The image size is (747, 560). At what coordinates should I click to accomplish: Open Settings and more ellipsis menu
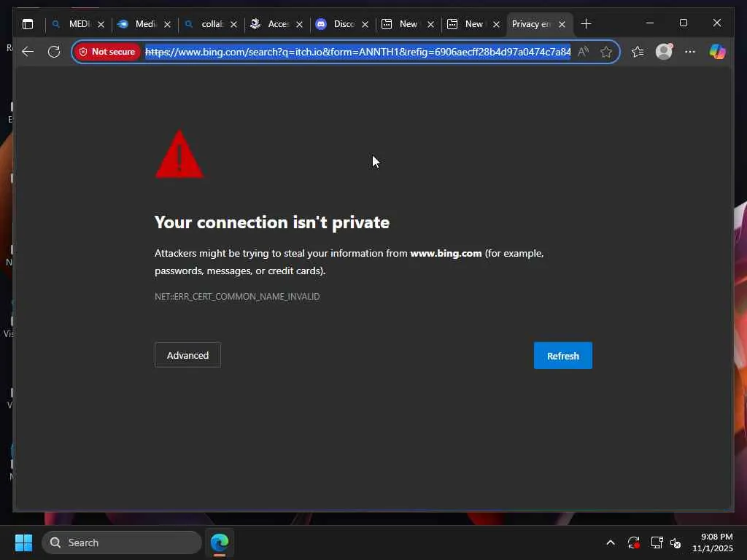click(690, 52)
